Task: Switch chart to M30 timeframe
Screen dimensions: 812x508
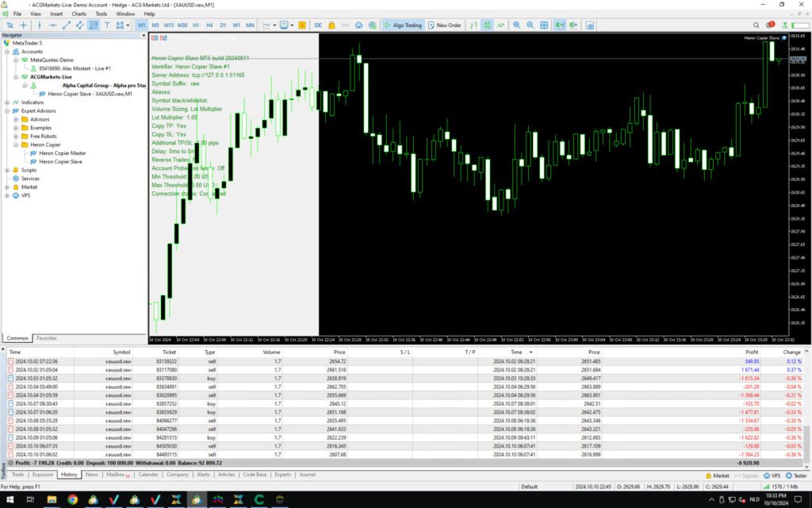Action: (182, 25)
